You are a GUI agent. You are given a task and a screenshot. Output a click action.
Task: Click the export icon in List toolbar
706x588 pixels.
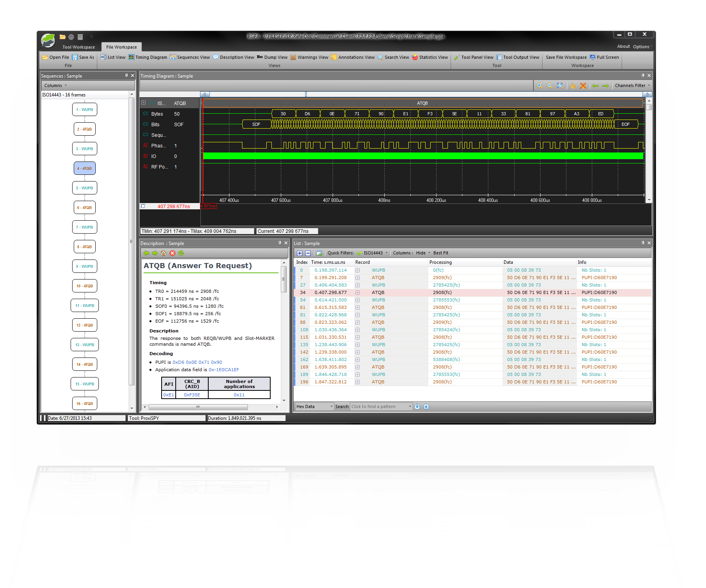(x=319, y=253)
